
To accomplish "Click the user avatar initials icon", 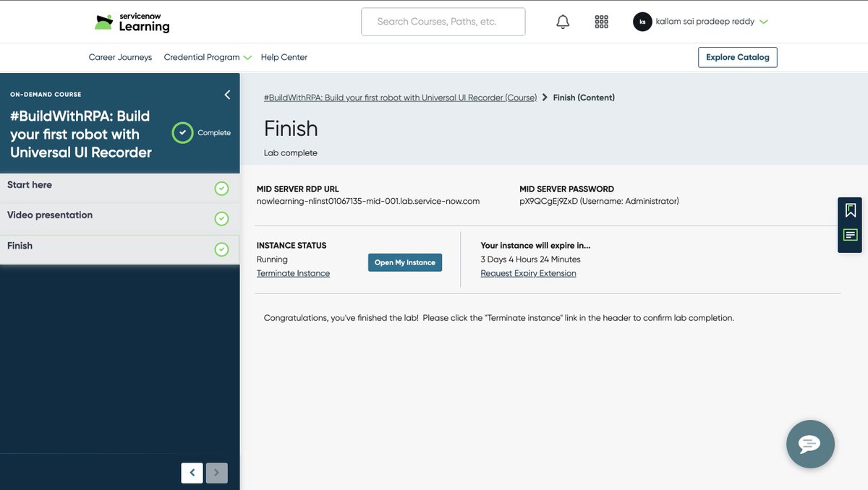I will (x=642, y=22).
